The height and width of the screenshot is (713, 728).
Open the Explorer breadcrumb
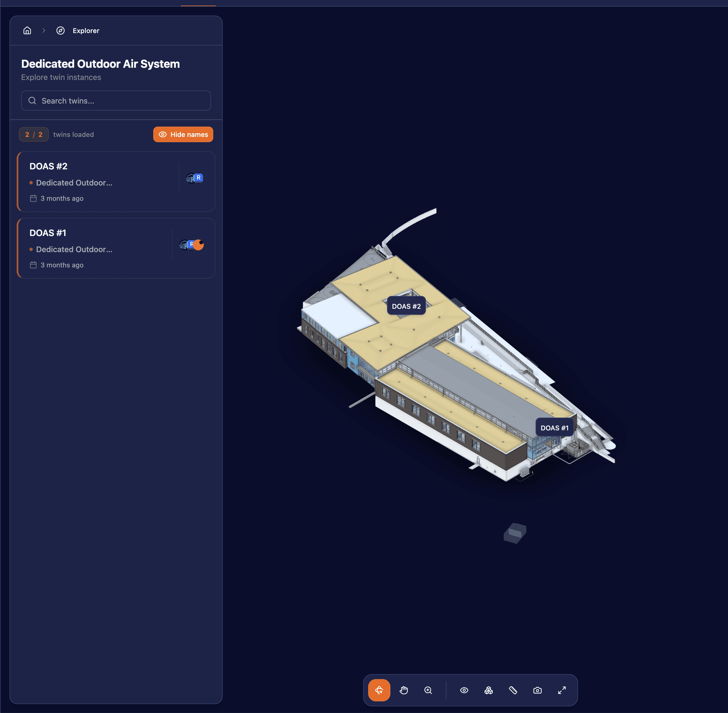point(86,31)
